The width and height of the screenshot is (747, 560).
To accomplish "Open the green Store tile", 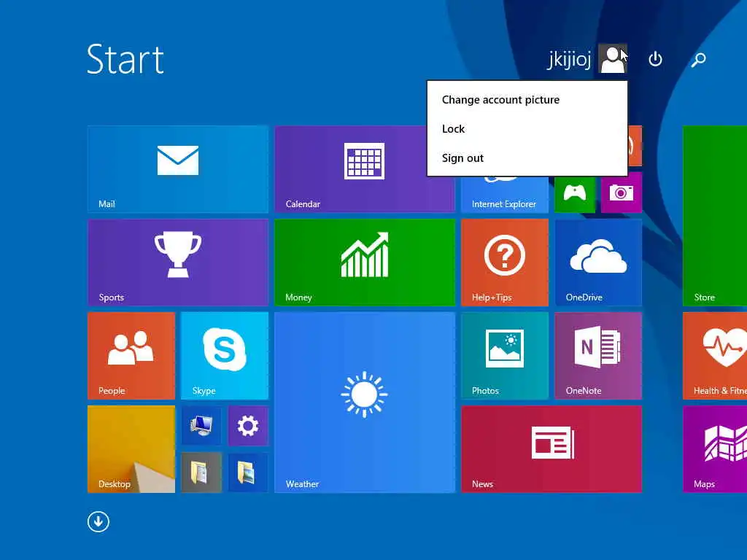I will click(x=715, y=216).
